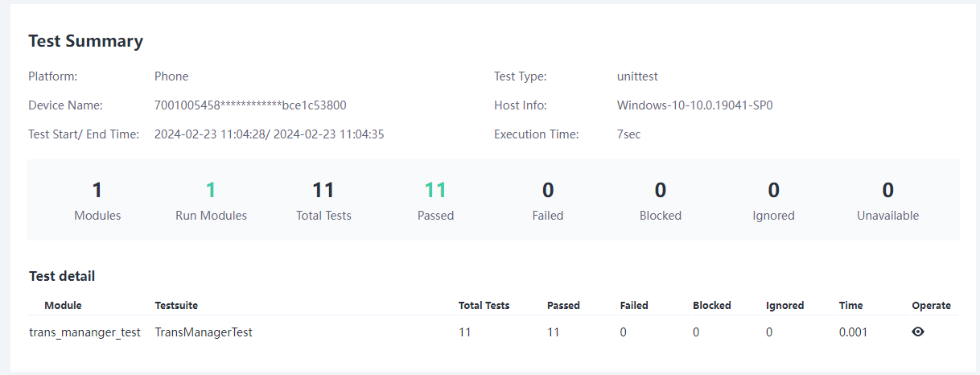Click the Testsuite column header
This screenshot has width=980, height=375.
coord(176,306)
